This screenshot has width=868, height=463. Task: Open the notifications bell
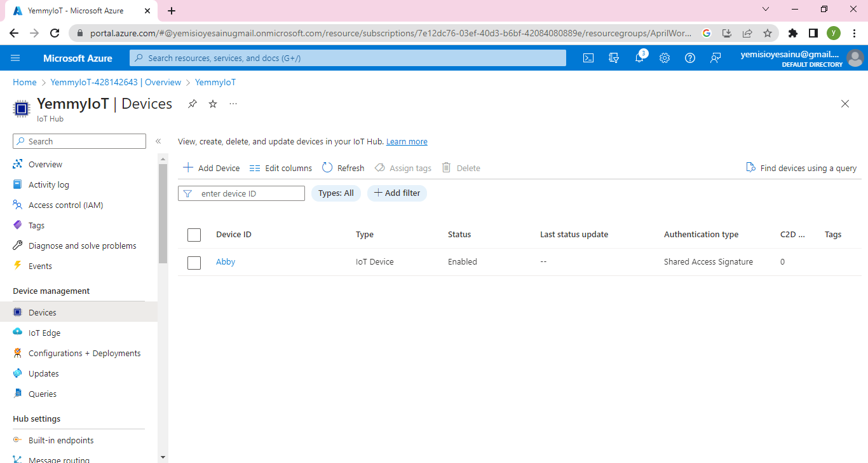tap(639, 58)
